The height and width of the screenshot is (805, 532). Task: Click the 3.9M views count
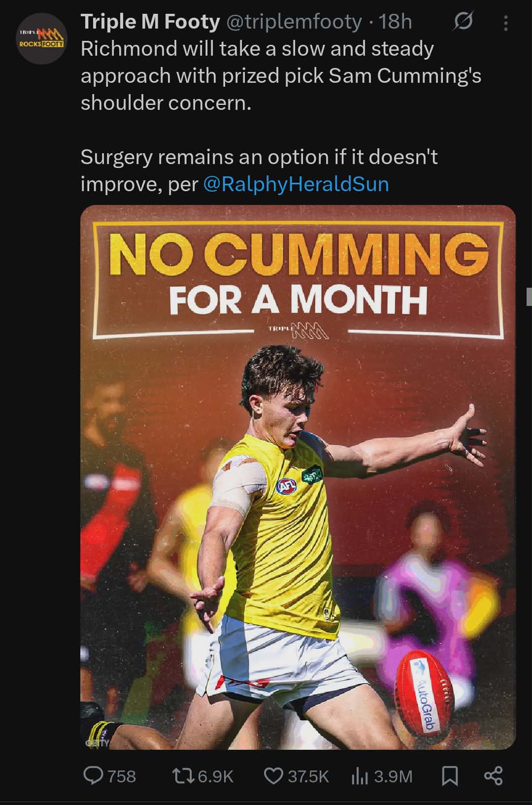click(x=393, y=777)
